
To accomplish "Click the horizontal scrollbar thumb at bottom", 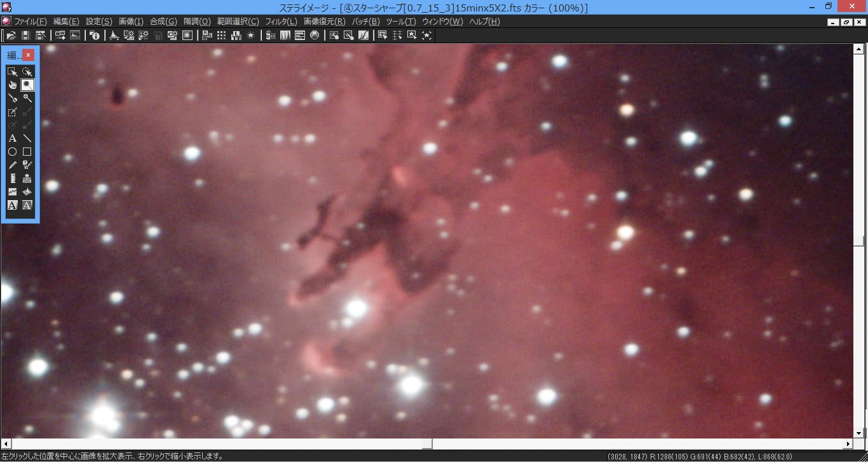I will [428, 444].
